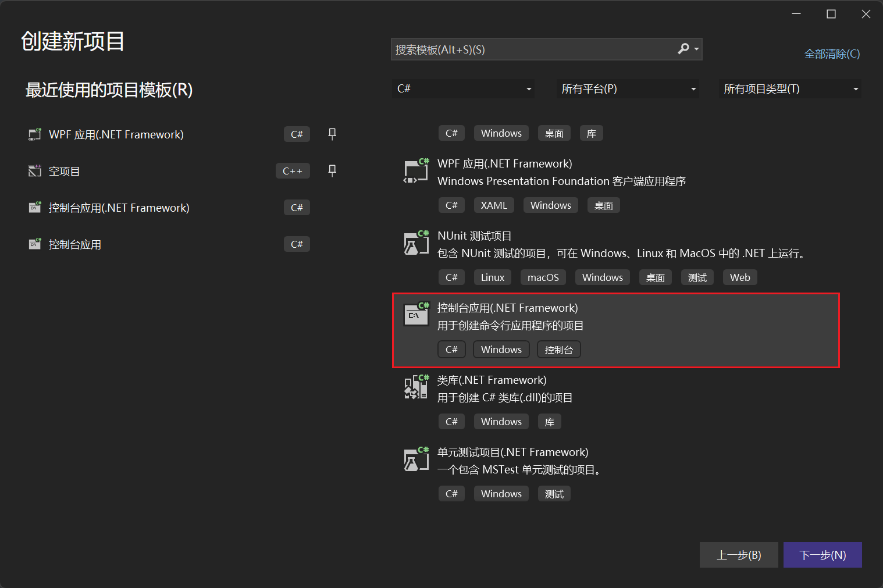Click the XAML tag under WPF 应用

494,205
